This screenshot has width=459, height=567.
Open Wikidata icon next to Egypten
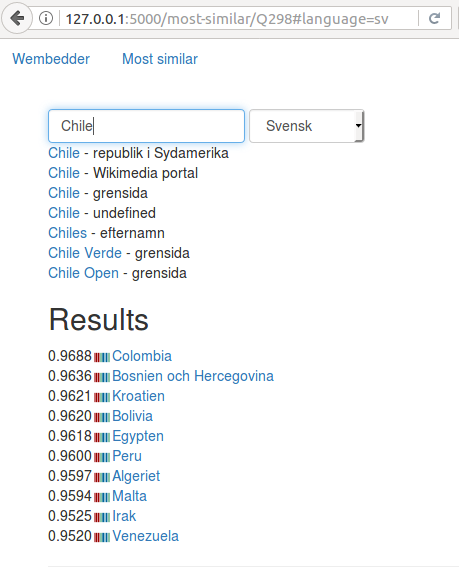pos(102,437)
